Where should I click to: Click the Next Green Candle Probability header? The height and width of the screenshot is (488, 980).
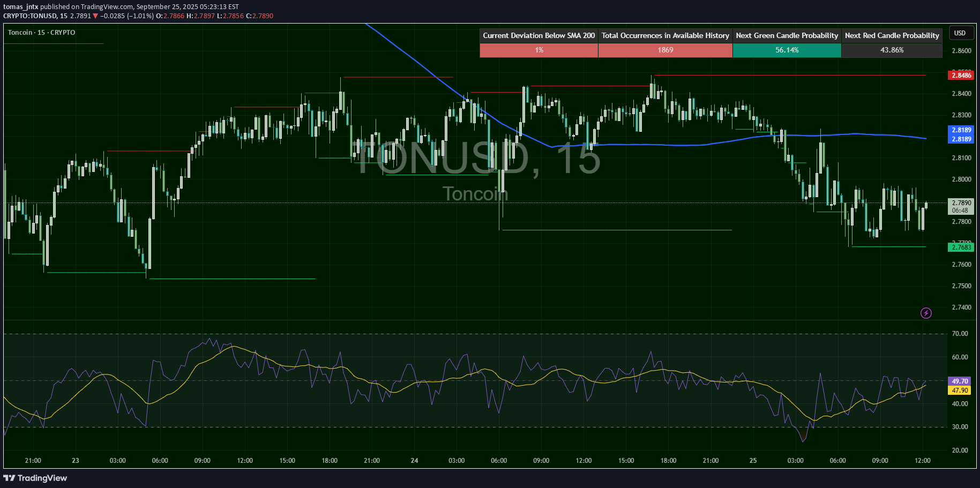click(787, 35)
